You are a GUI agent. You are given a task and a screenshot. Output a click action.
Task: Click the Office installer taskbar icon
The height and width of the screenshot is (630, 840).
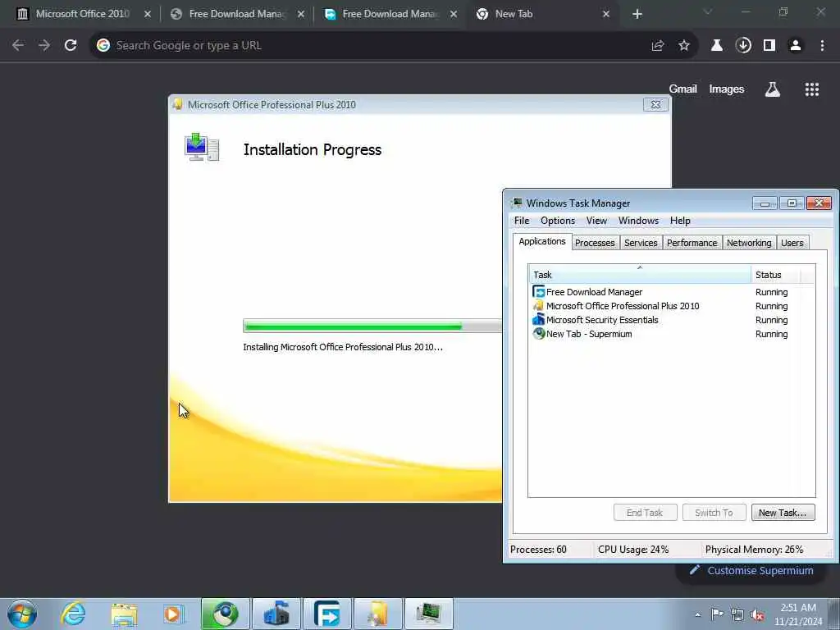coord(377,614)
